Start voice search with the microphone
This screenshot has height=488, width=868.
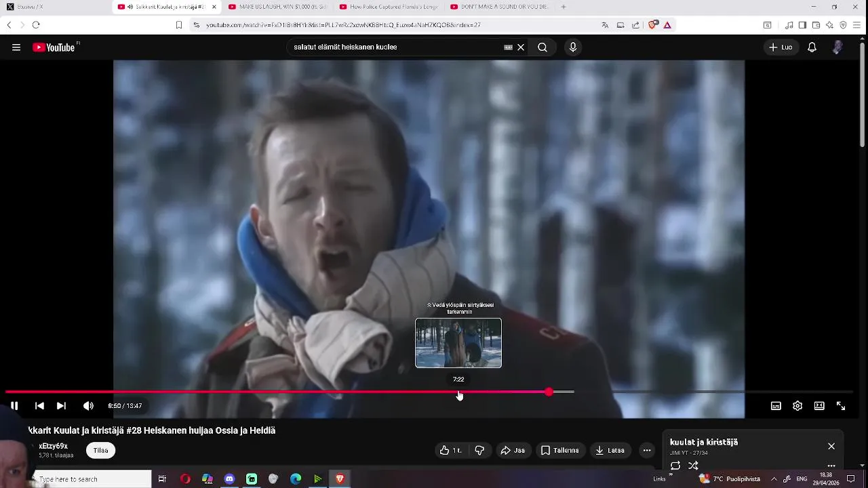pos(573,47)
